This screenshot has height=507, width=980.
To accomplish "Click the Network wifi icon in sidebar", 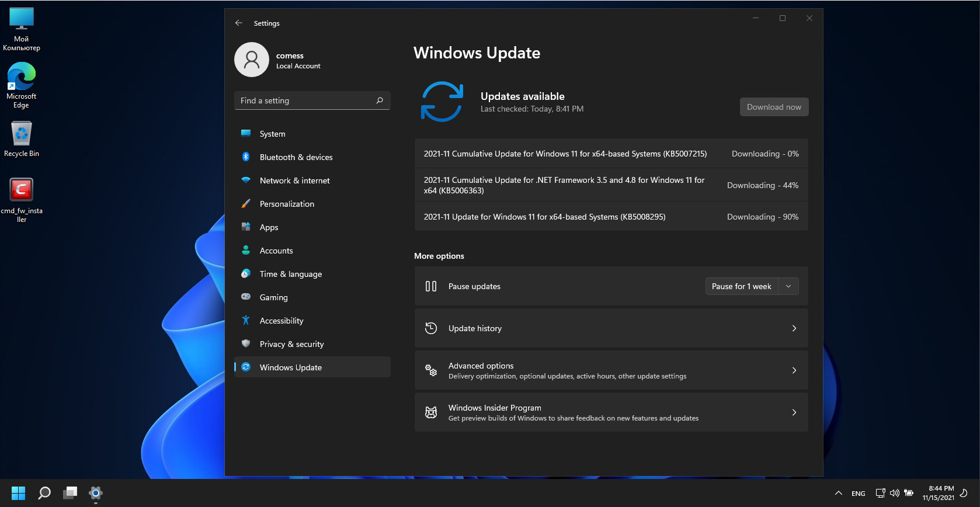I will pos(246,180).
